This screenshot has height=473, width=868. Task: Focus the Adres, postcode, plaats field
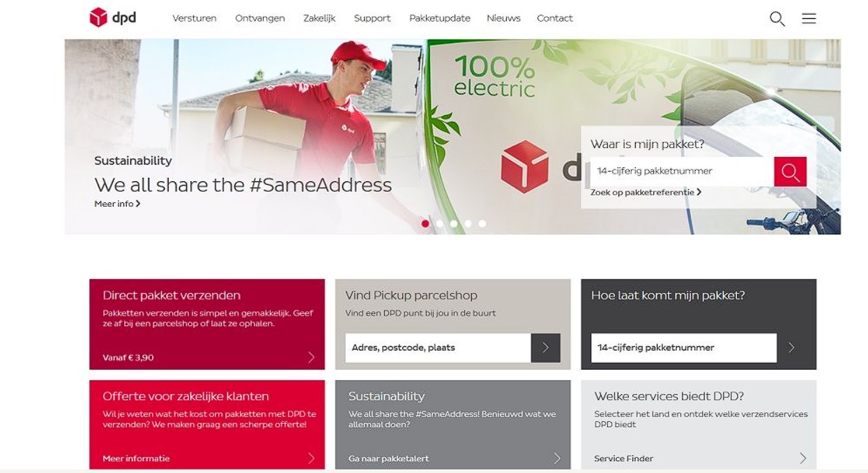coord(438,347)
